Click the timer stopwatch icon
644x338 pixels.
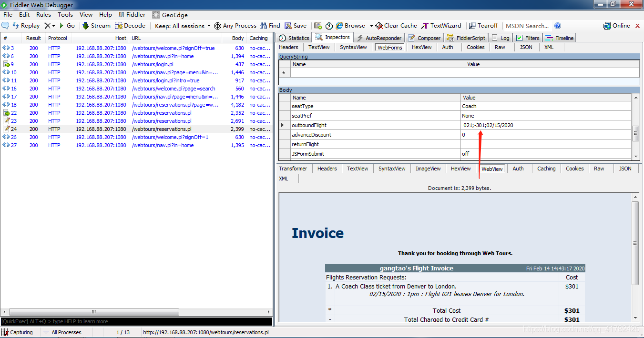click(x=329, y=26)
